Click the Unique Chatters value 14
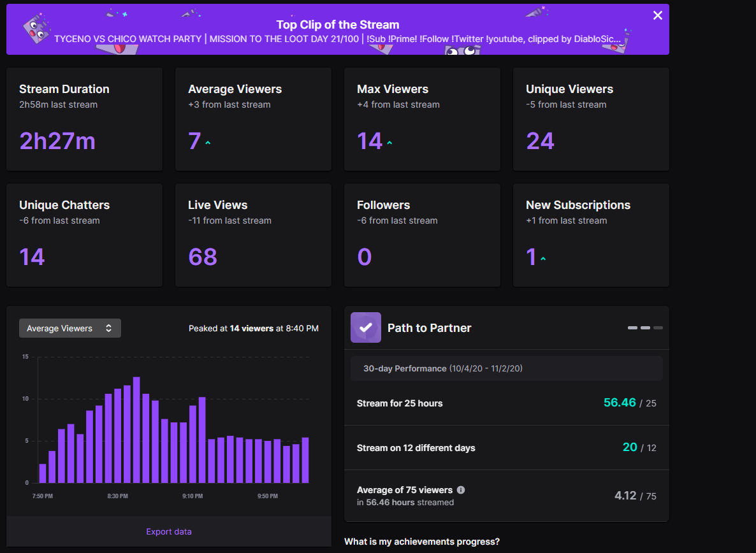 [x=32, y=257]
